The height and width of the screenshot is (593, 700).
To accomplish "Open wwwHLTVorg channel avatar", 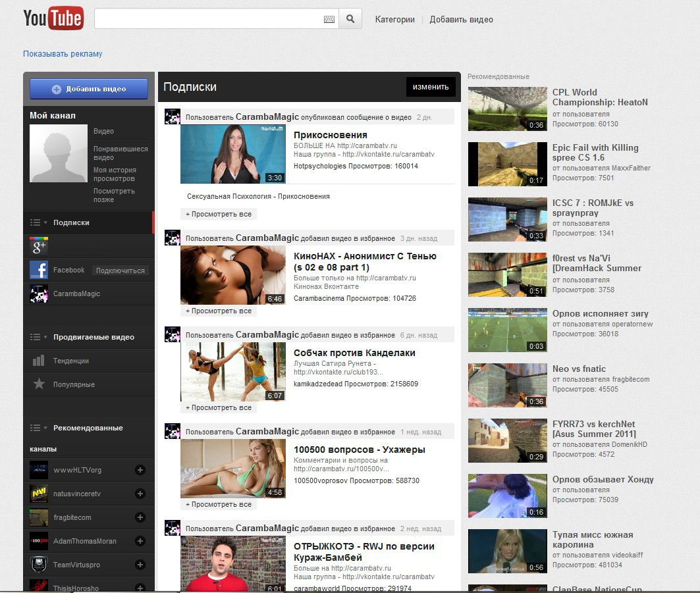I will [x=39, y=470].
